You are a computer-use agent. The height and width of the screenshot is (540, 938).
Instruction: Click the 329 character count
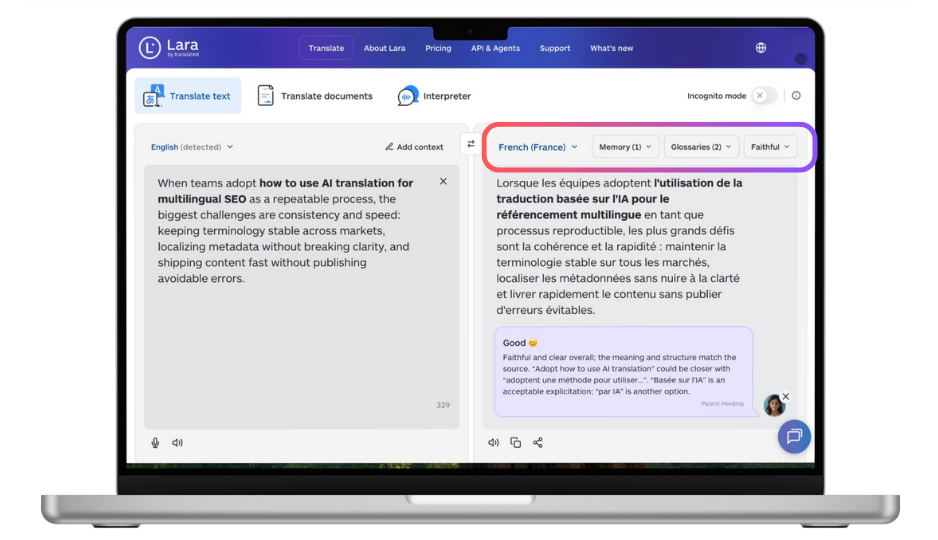click(x=443, y=405)
